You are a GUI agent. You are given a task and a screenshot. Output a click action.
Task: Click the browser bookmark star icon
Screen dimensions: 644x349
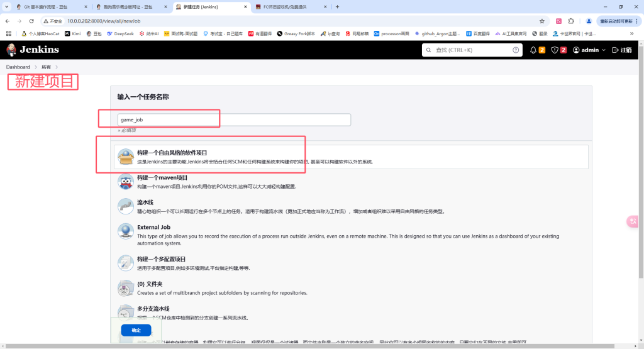click(x=541, y=21)
